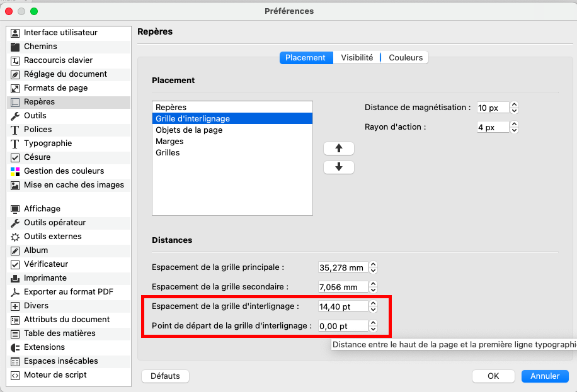Open Exporter au format PDF icon
This screenshot has height=392, width=577.
pos(16,292)
